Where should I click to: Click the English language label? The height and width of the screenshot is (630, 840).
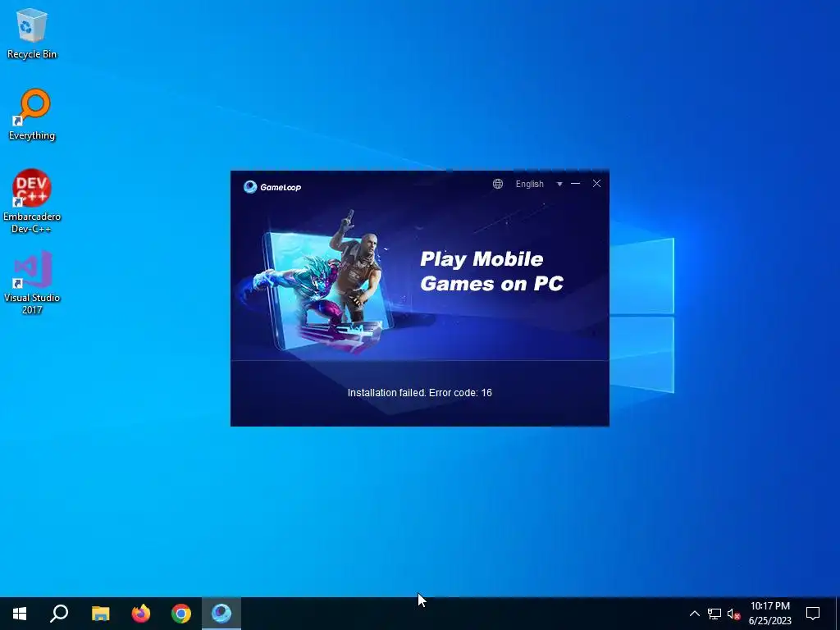pos(529,184)
